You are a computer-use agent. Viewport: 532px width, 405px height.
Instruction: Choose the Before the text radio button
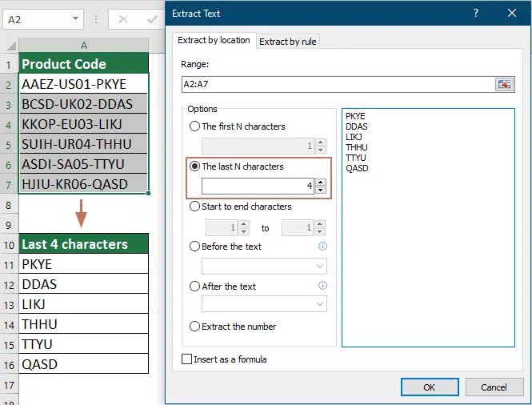194,247
